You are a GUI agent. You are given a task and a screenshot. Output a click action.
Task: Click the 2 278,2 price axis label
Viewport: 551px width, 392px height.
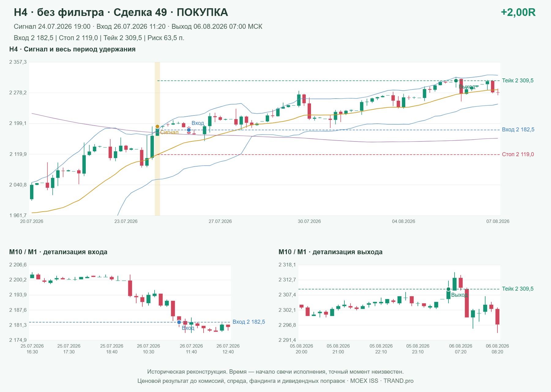pyautogui.click(x=18, y=93)
